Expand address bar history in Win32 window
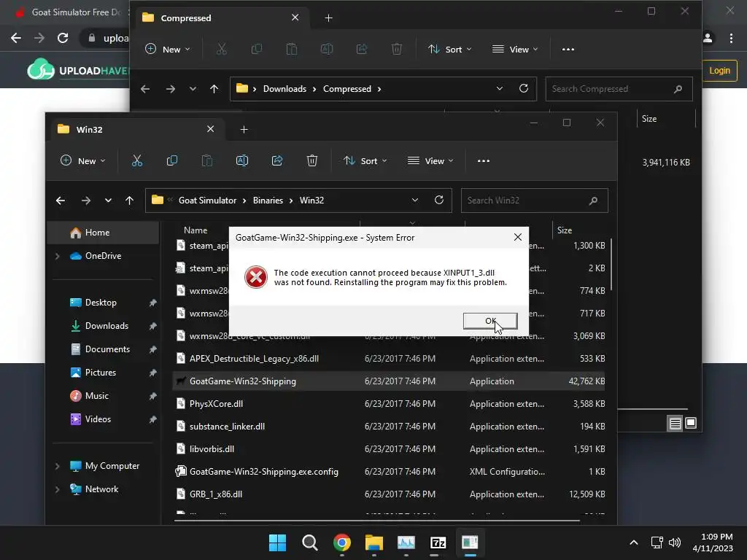This screenshot has width=747, height=560. (415, 200)
